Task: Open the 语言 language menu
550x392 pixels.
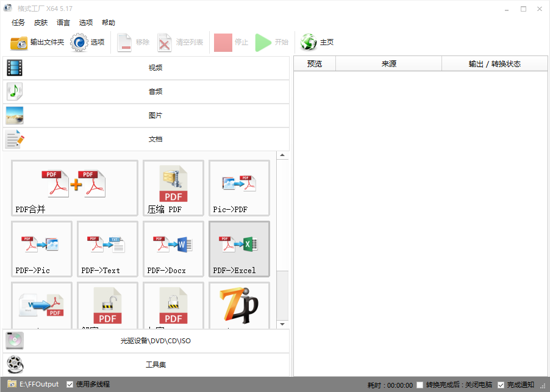Action: pos(63,23)
